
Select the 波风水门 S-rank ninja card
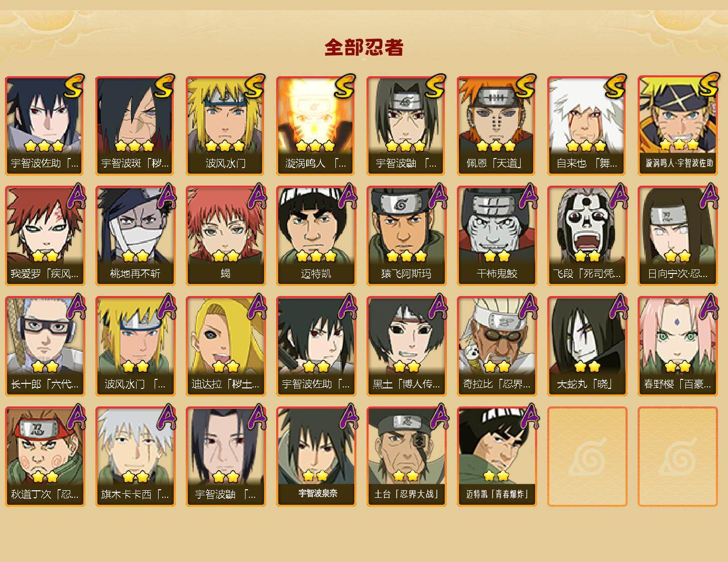225,125
